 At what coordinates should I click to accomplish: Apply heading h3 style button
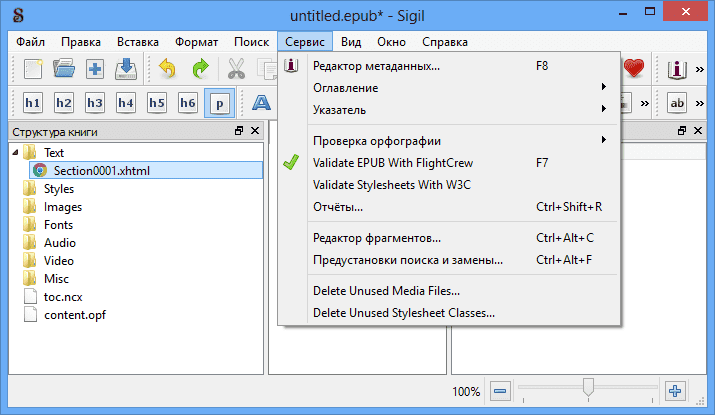tap(95, 103)
